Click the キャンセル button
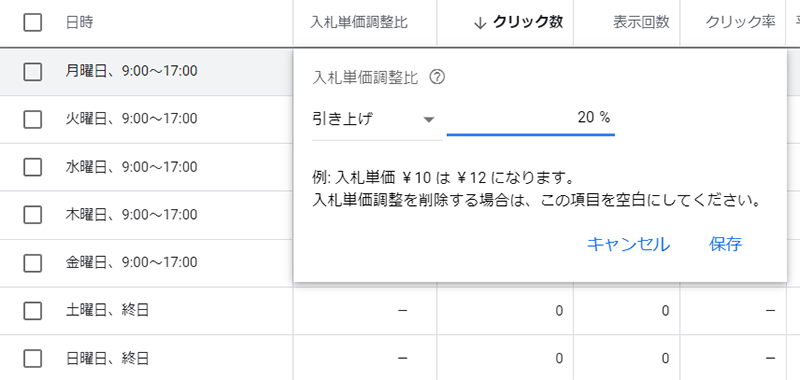The height and width of the screenshot is (380, 800). coord(628,244)
